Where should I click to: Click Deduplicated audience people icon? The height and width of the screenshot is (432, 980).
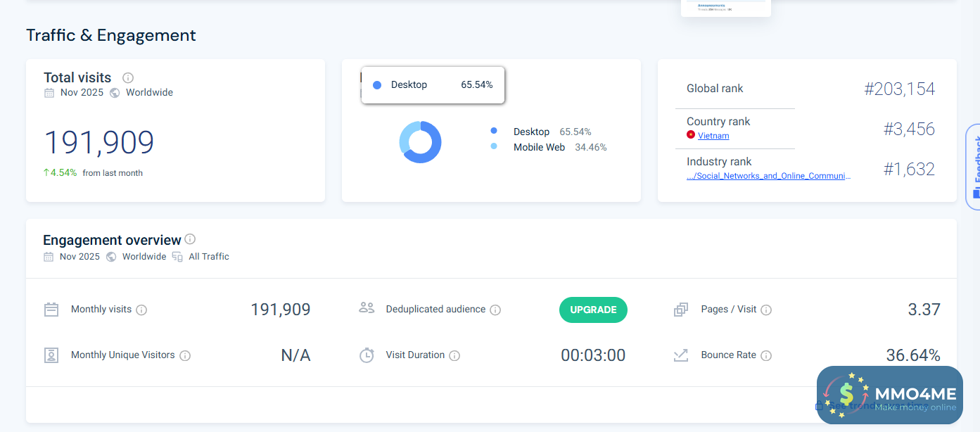tap(367, 307)
